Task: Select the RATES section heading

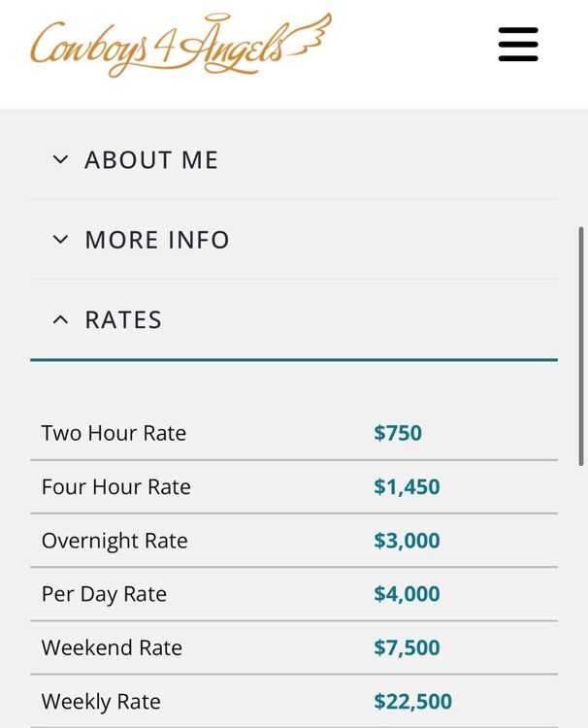Action: 123,319
